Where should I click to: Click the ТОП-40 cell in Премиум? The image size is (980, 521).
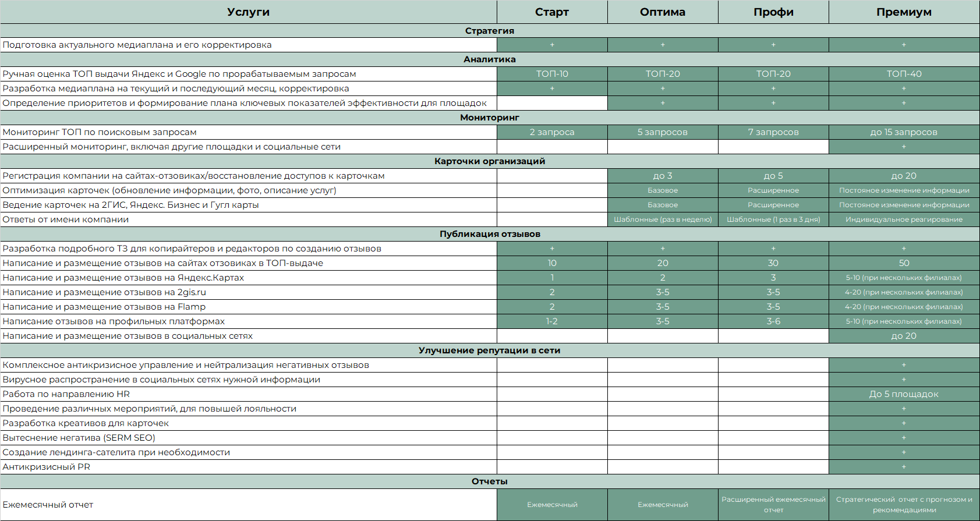click(903, 74)
